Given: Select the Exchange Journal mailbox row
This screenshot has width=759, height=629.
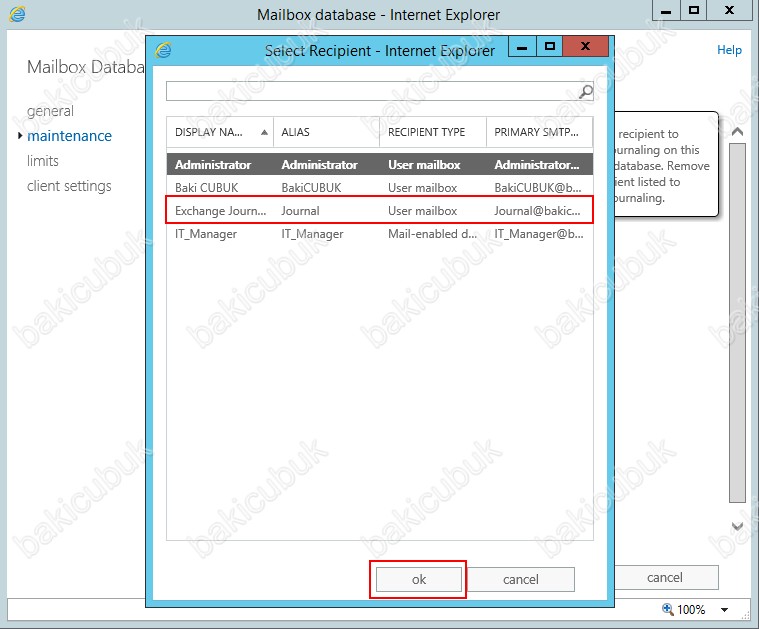Looking at the screenshot, I should [x=379, y=211].
